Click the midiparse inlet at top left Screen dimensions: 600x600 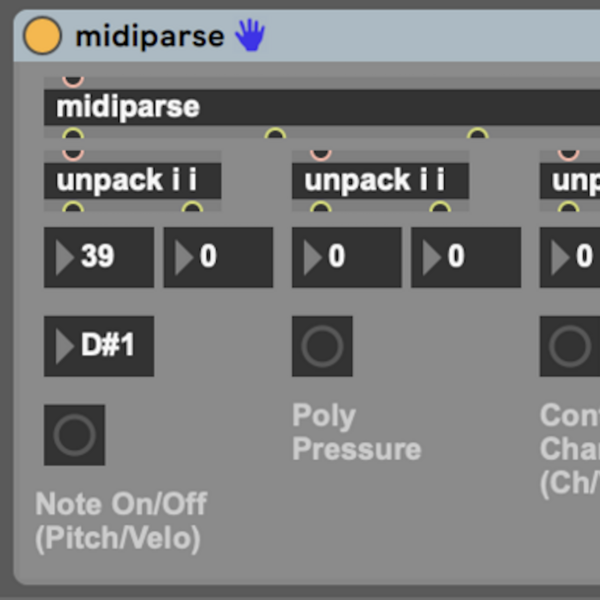73,81
